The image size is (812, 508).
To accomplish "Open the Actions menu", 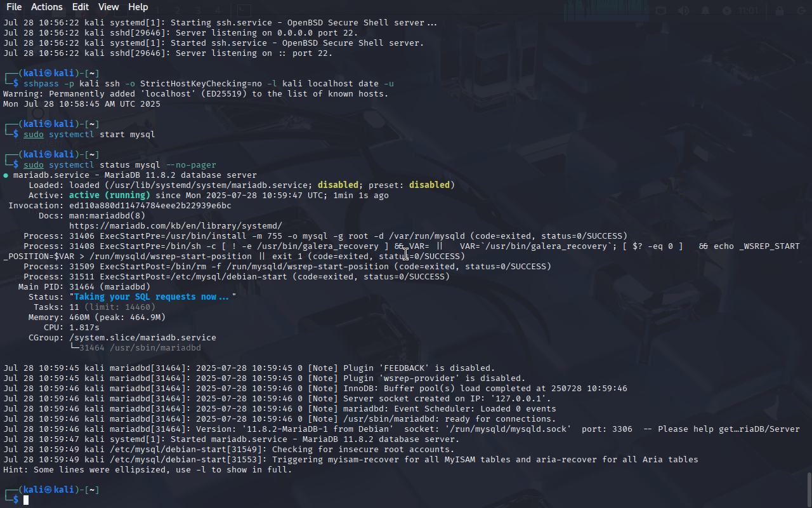I will point(47,7).
